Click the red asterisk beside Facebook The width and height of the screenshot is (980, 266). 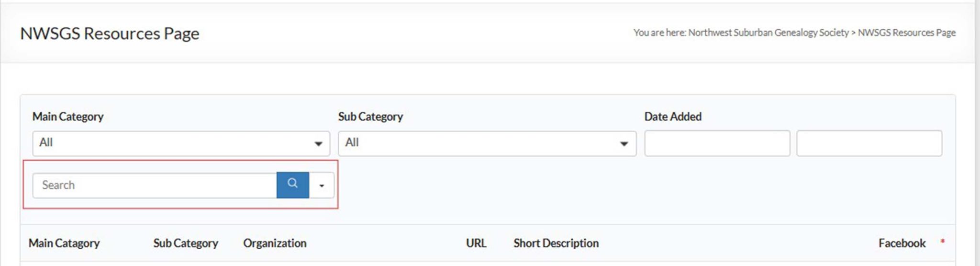click(942, 241)
